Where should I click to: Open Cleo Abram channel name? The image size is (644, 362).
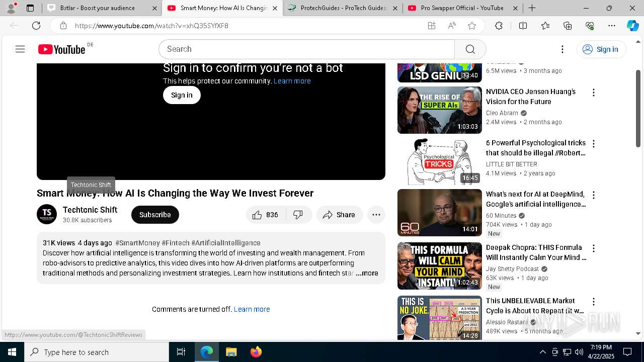[x=502, y=113]
